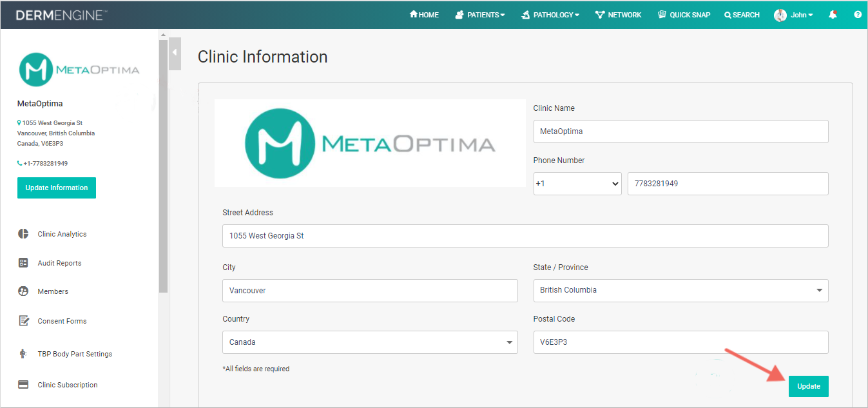Viewport: 868px width, 408px height.
Task: Click the Postal Code input field
Action: (x=680, y=342)
